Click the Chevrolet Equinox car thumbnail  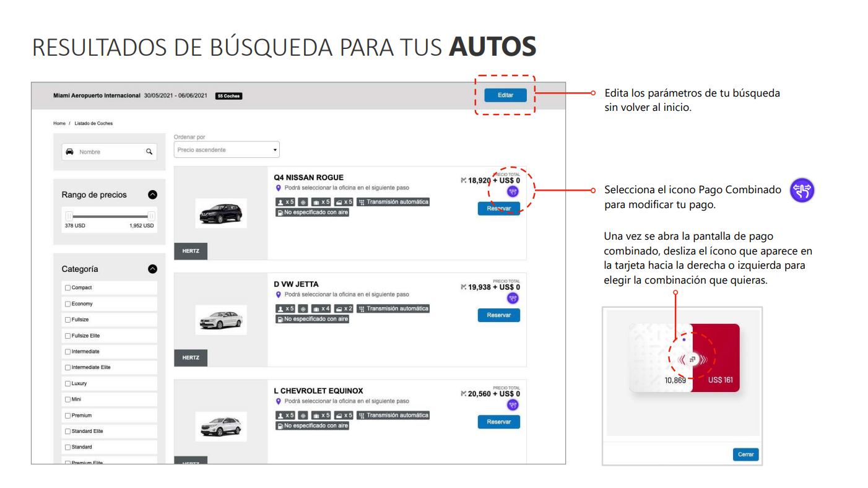pyautogui.click(x=221, y=427)
